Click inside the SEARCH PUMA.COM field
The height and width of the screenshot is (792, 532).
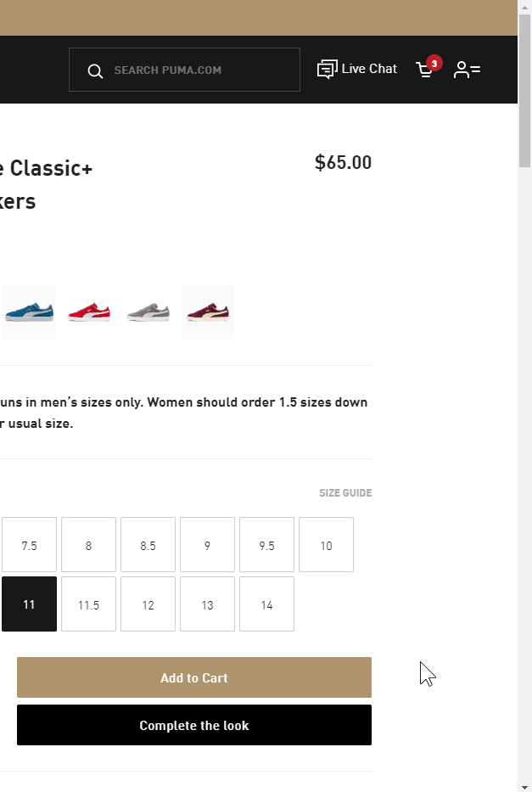[195, 70]
